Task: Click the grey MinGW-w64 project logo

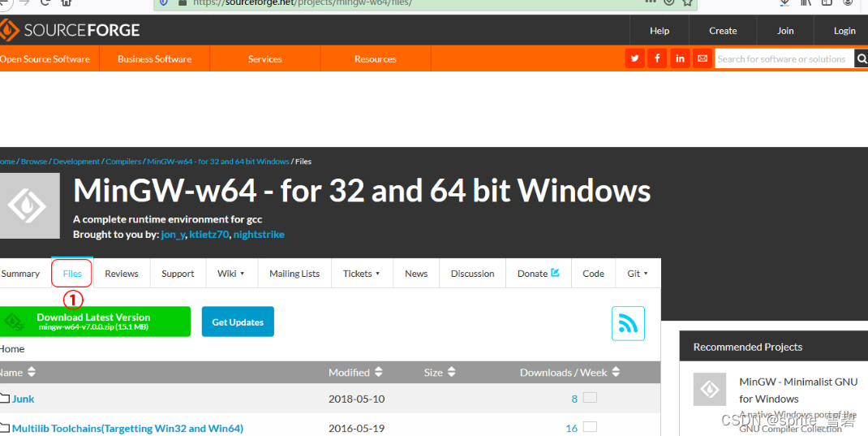Action: (29, 205)
